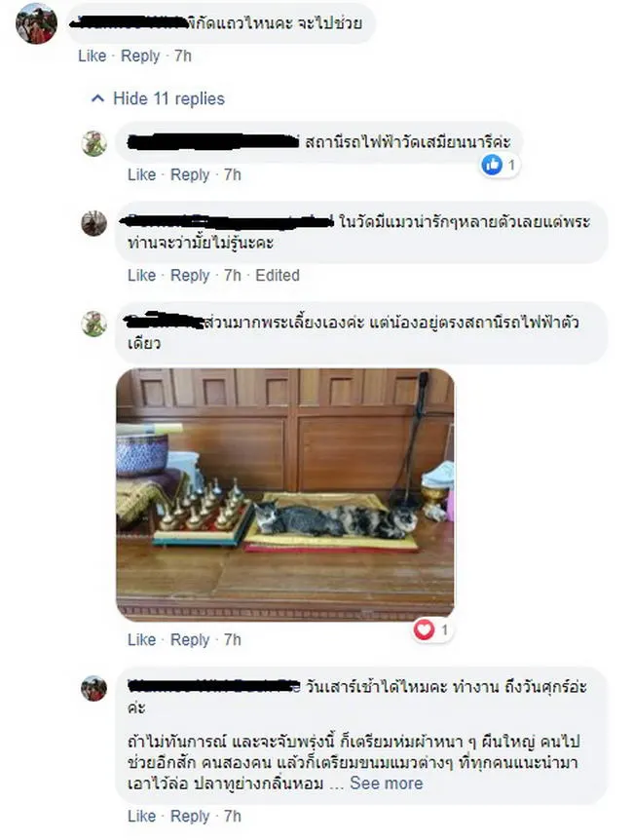Open the 7h timestamp of top comment
633x840 pixels.
(x=183, y=56)
